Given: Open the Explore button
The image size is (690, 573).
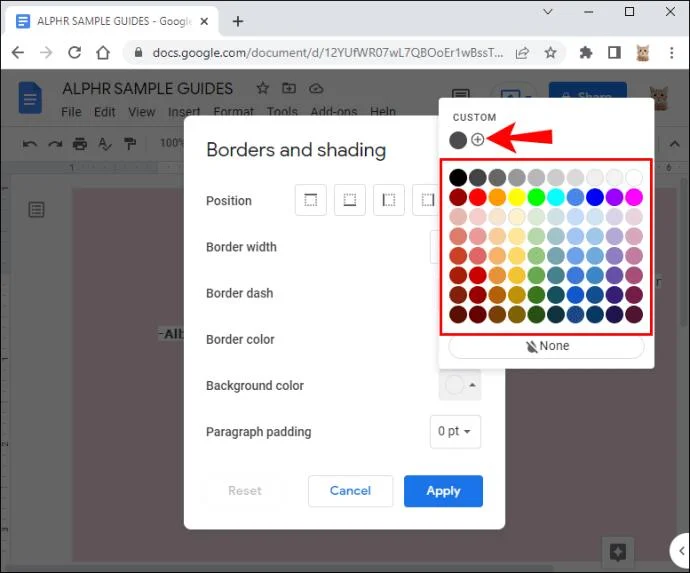Looking at the screenshot, I should (x=618, y=552).
